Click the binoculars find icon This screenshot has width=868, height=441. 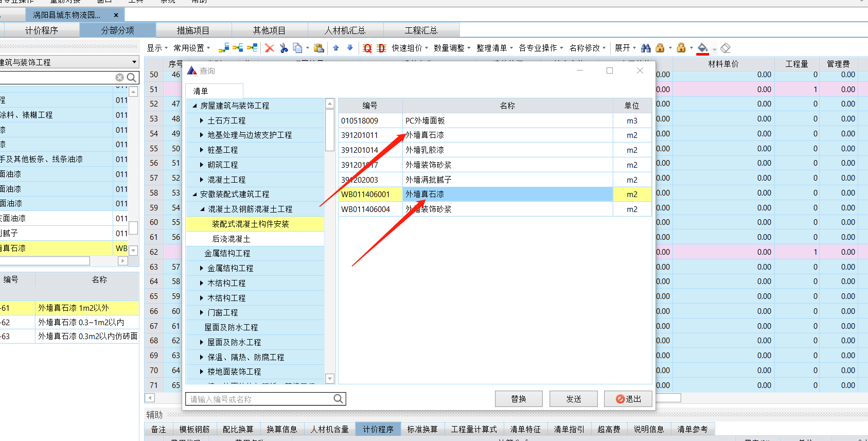[x=646, y=48]
